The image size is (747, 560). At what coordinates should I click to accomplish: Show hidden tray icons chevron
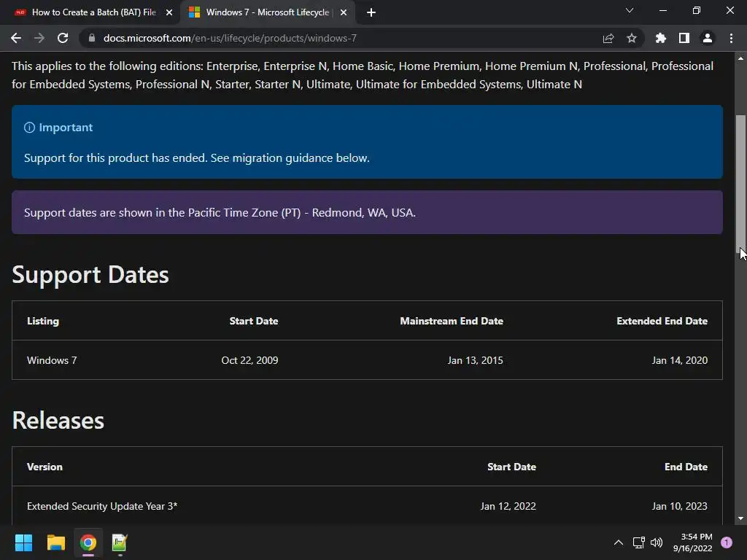point(619,542)
